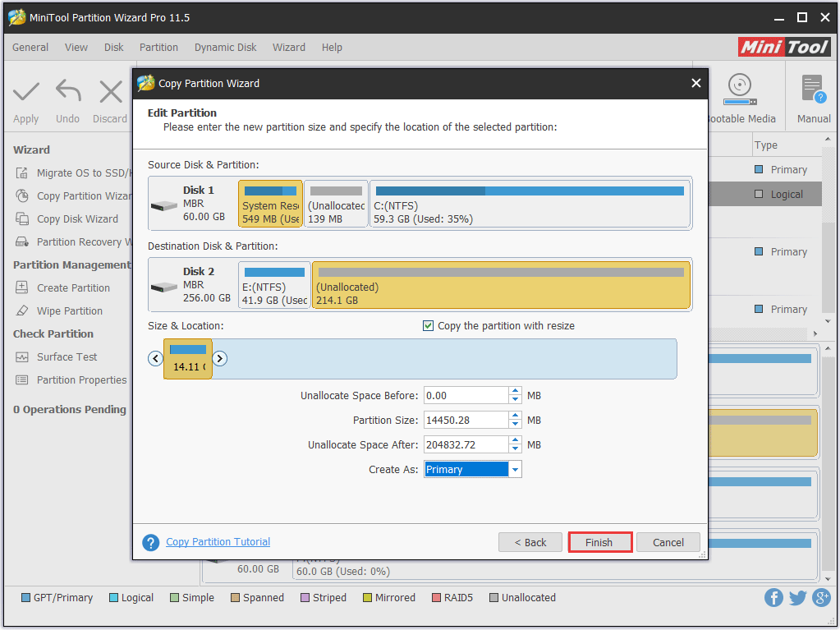
Task: Open the Copy Partition Tutorial link
Action: point(217,541)
